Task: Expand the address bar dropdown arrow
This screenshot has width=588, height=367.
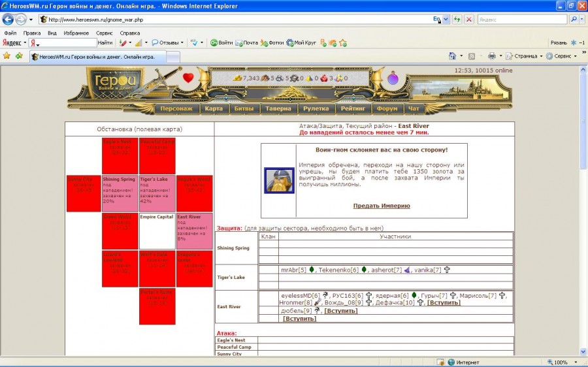Action: click(x=446, y=20)
